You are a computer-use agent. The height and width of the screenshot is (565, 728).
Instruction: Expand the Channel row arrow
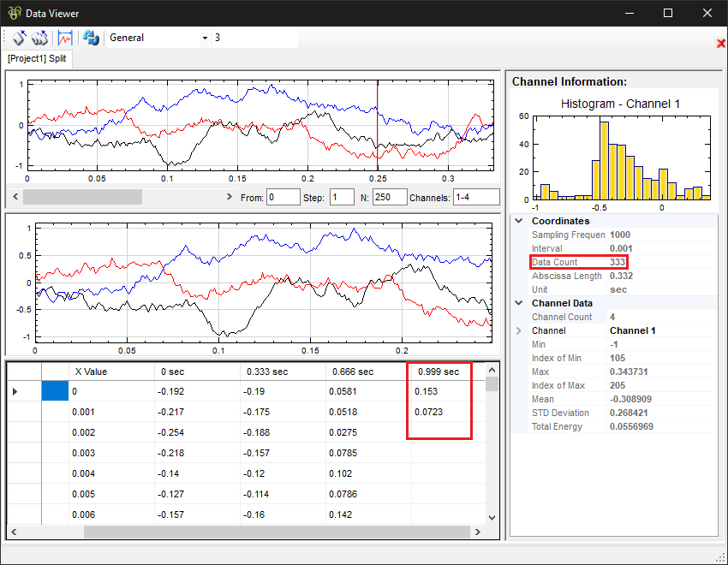pyautogui.click(x=518, y=330)
